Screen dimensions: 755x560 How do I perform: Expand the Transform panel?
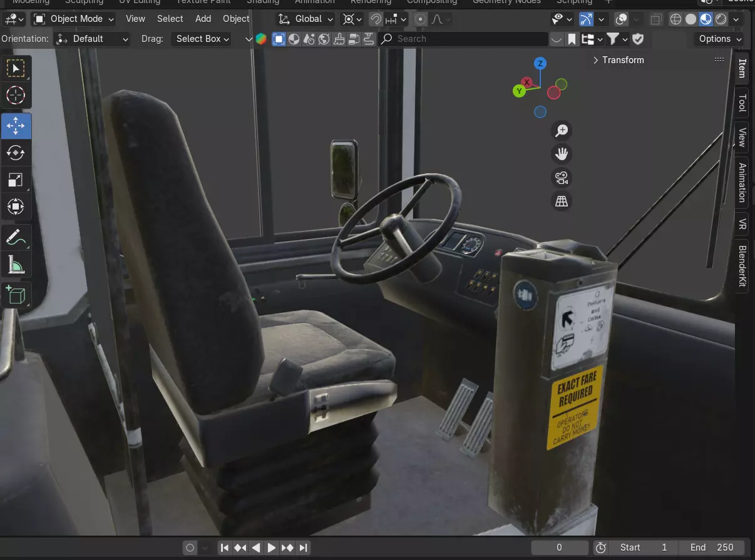619,60
